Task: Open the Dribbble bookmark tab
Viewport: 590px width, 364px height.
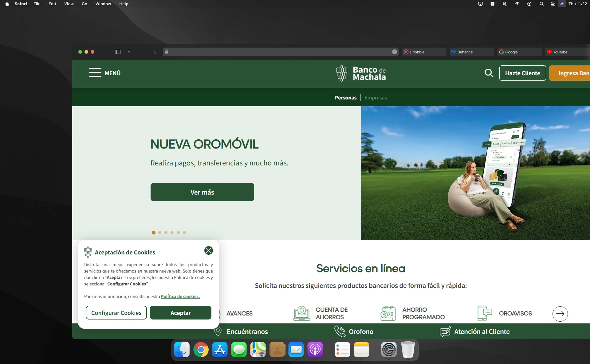Action: click(424, 52)
